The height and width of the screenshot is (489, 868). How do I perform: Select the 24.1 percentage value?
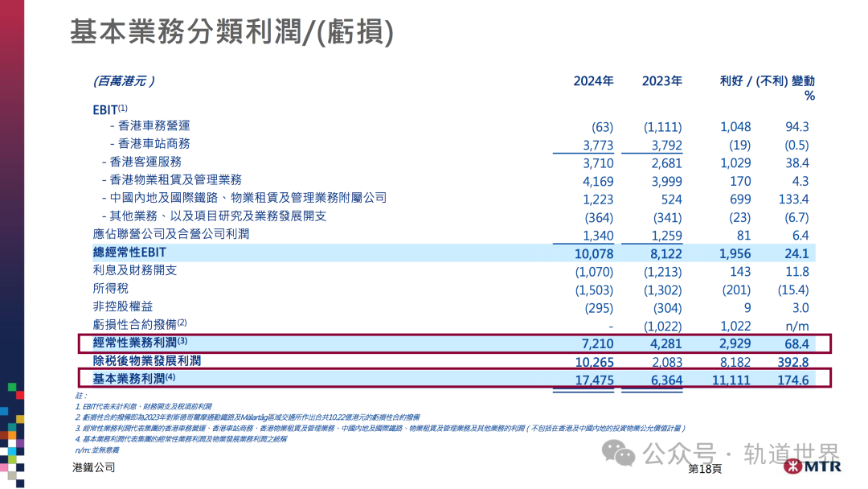797,254
